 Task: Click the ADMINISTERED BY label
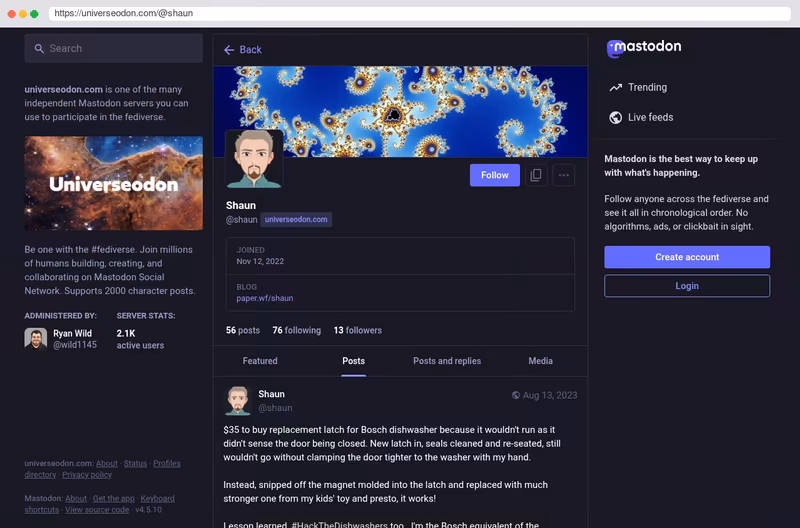pos(60,316)
